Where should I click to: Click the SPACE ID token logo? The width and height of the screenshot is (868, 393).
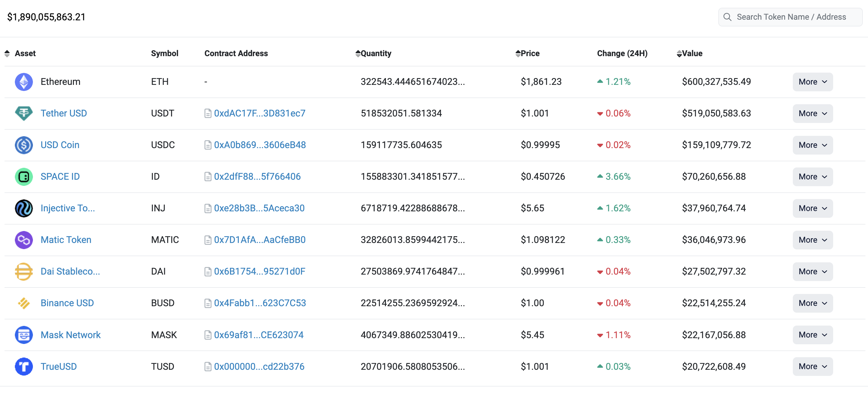click(24, 176)
